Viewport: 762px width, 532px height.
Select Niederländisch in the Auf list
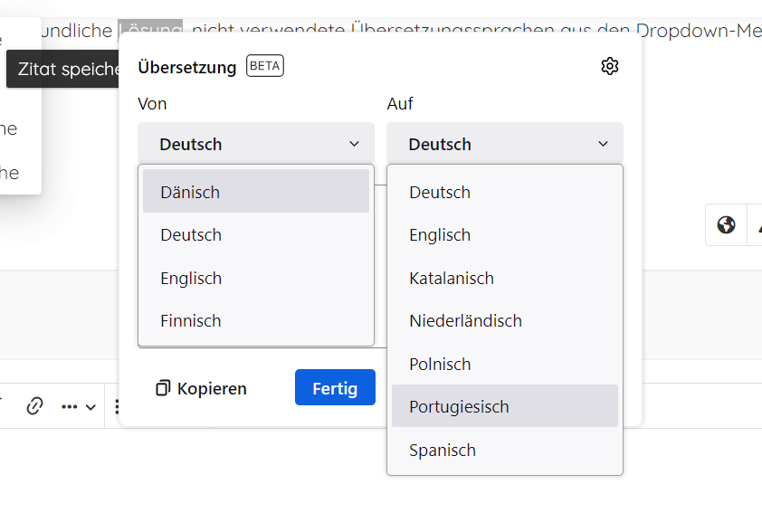point(505,320)
